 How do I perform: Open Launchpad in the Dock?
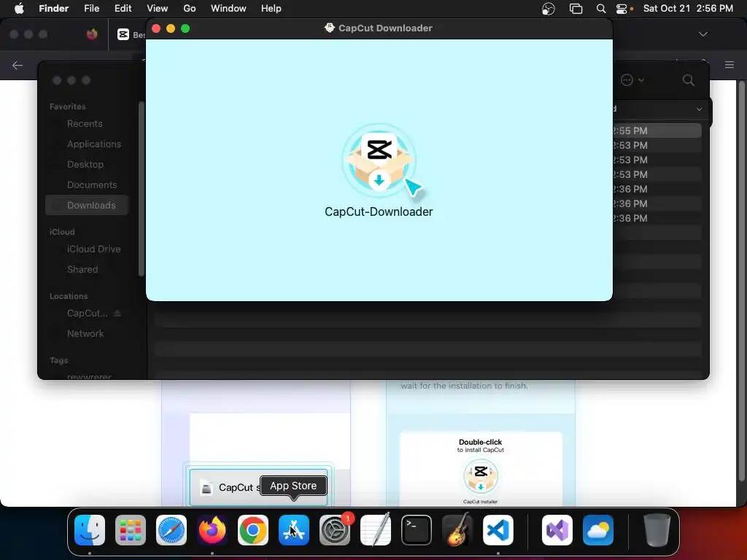131,529
